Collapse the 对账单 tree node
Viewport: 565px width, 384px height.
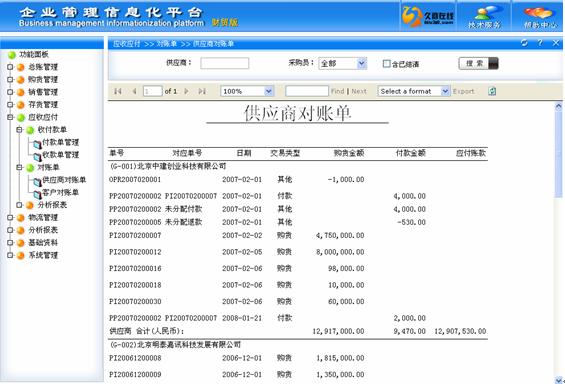[19, 168]
